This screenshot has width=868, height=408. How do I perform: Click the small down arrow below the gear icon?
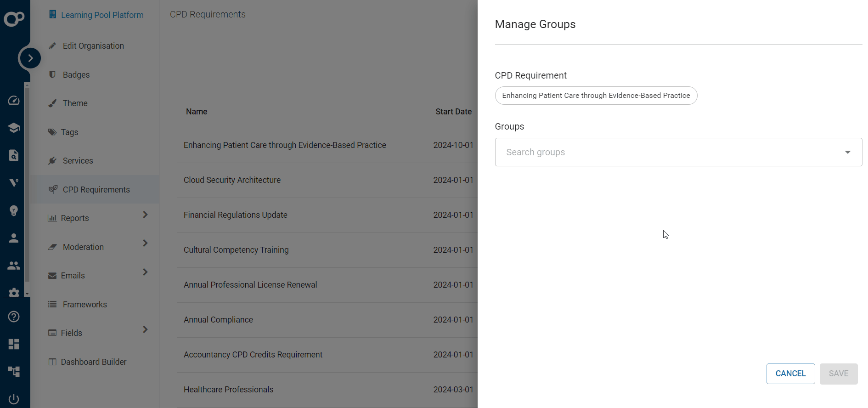tap(27, 294)
